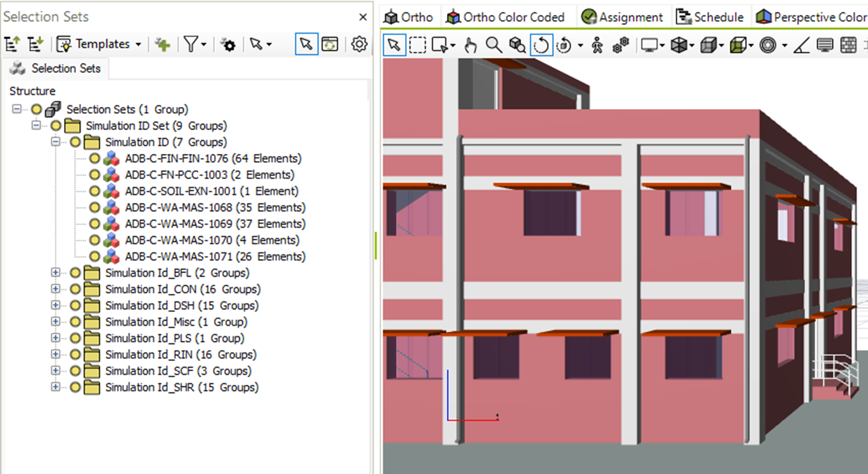The image size is (868, 474).
Task: Click the angle measure tool icon
Action: (x=801, y=45)
